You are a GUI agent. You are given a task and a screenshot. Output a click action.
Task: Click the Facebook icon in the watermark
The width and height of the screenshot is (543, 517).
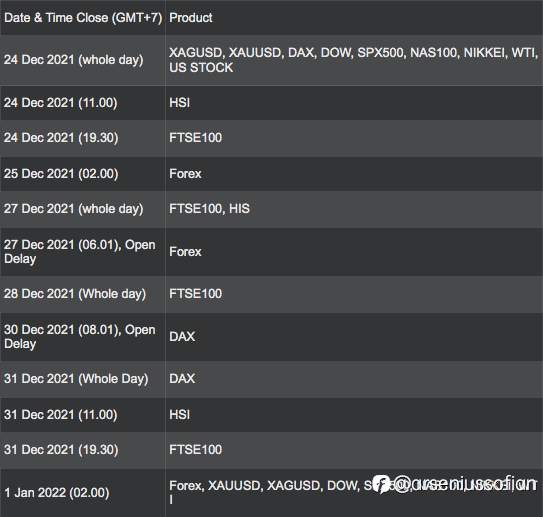tap(382, 483)
